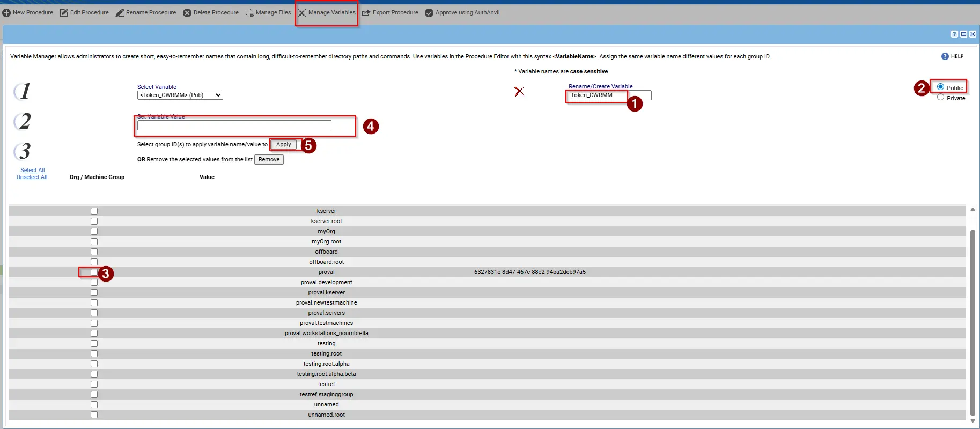Click the Edit Procedure pencil icon

click(63, 13)
